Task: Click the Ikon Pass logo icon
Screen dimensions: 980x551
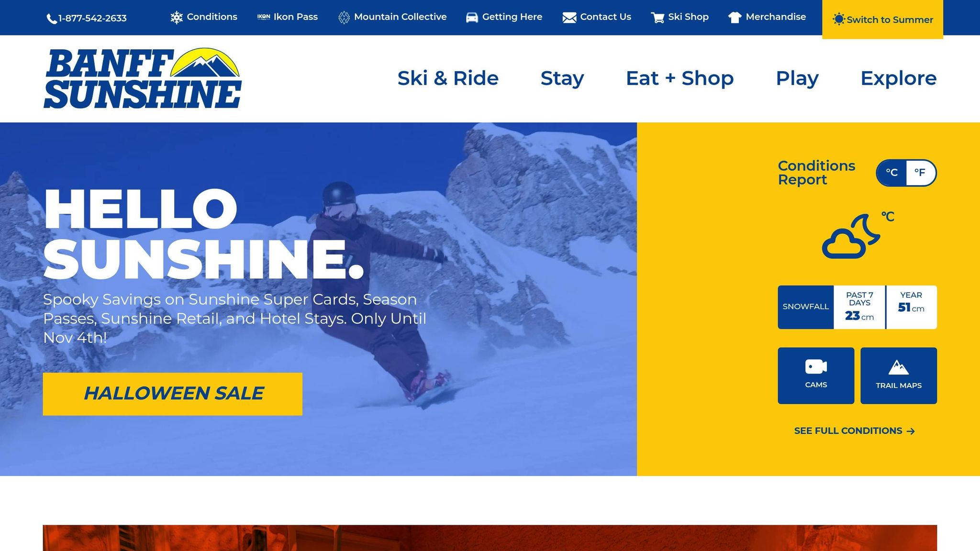Action: coord(264,17)
